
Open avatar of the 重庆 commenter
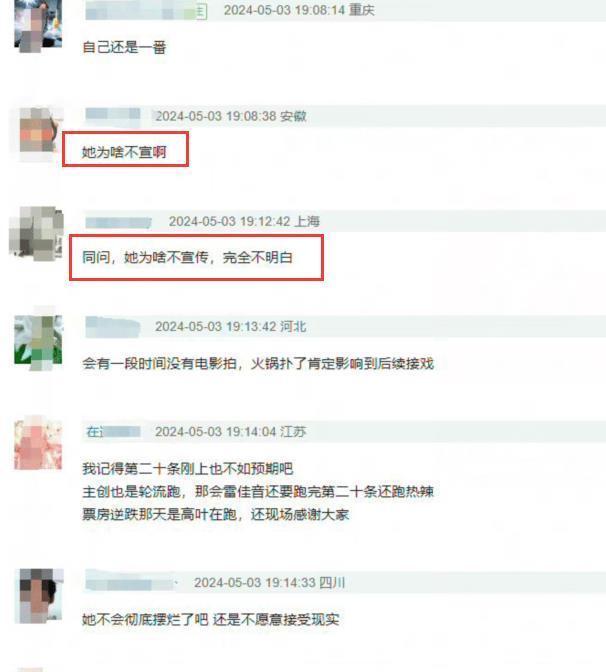coord(38,25)
